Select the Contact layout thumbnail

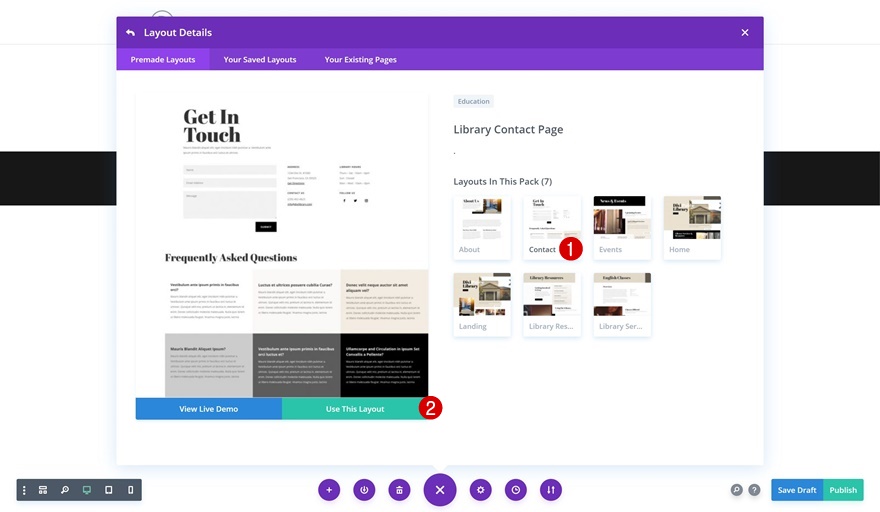552,227
